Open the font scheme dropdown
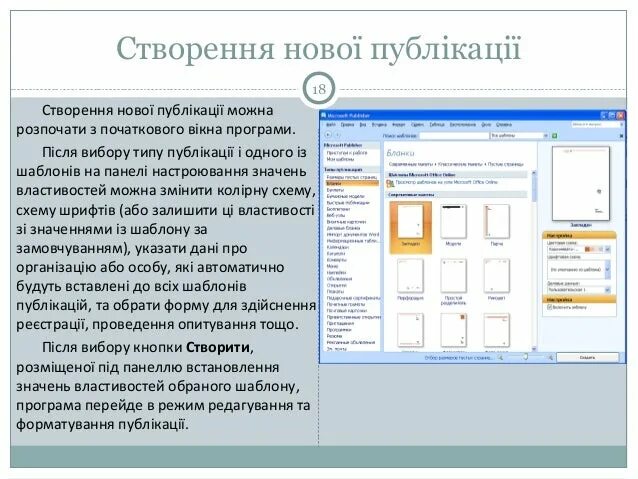Viewport: 638px width, 479px height. (607, 269)
